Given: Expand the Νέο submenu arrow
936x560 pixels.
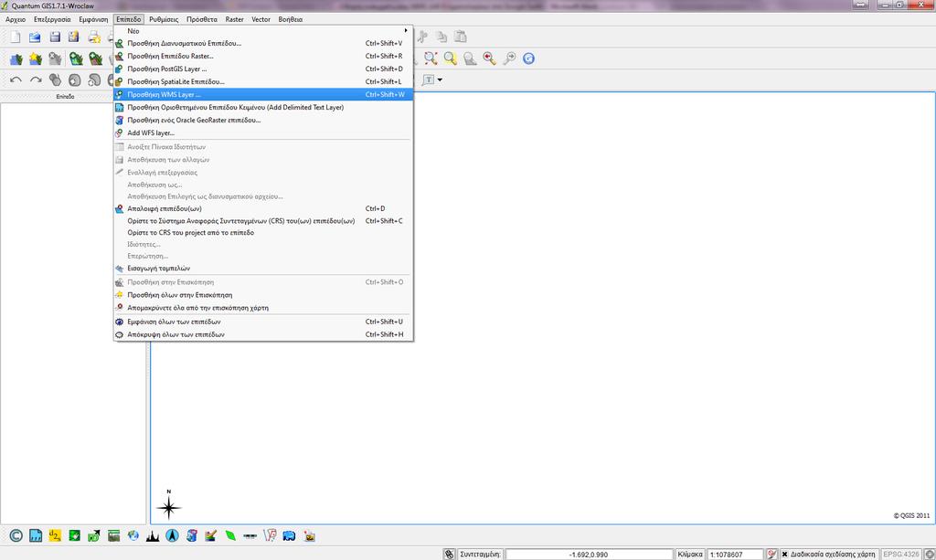Looking at the screenshot, I should pos(406,30).
